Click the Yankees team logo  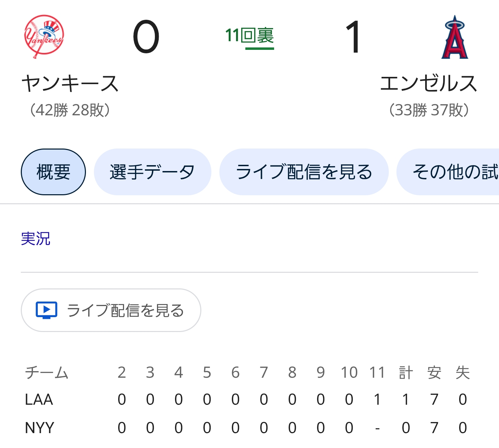[x=44, y=36]
